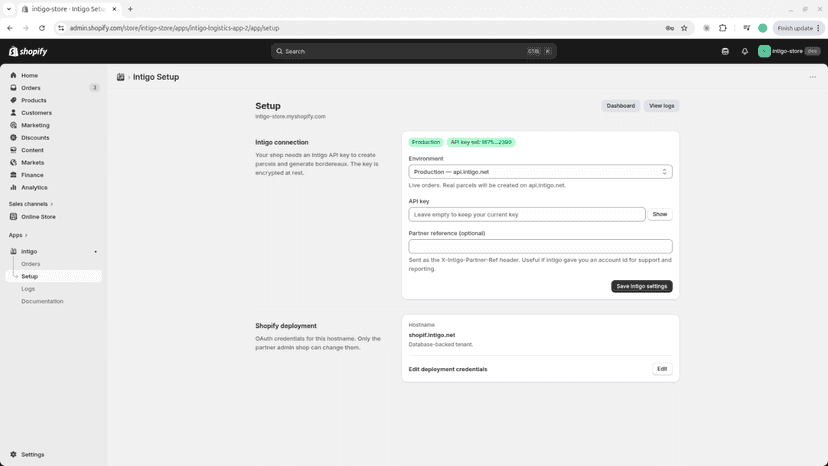This screenshot has height=466, width=828.
Task: Select Setup under Intigo app
Action: [53, 276]
